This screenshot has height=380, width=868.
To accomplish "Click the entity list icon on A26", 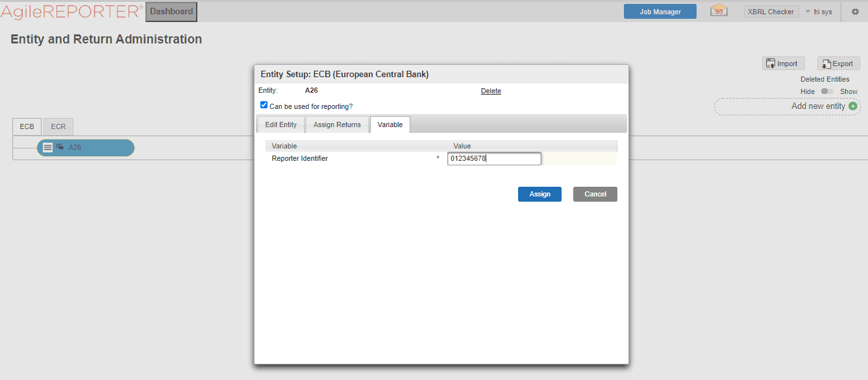I will (x=47, y=147).
